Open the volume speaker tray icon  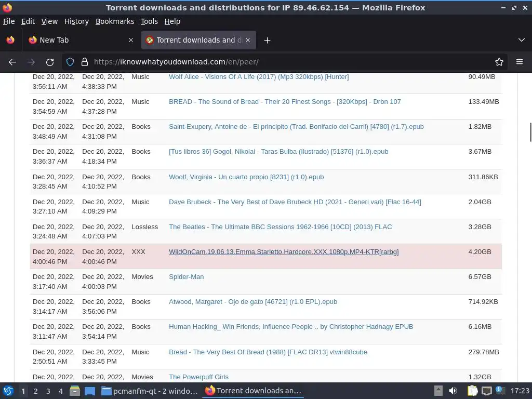(x=453, y=391)
